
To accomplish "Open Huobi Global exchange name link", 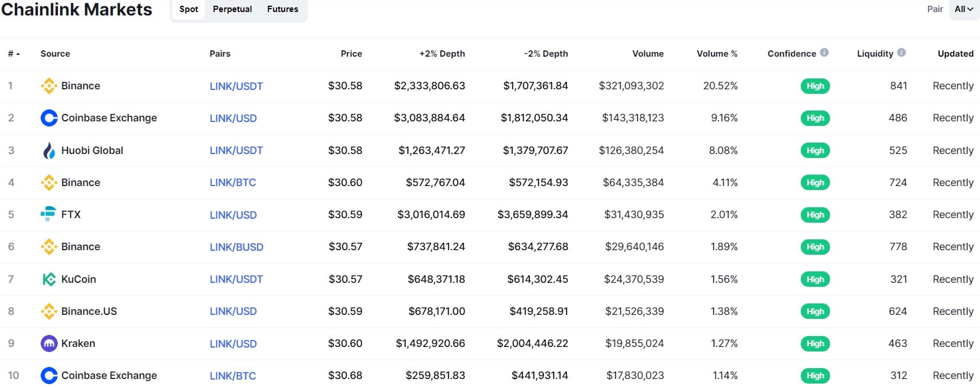I will point(92,151).
